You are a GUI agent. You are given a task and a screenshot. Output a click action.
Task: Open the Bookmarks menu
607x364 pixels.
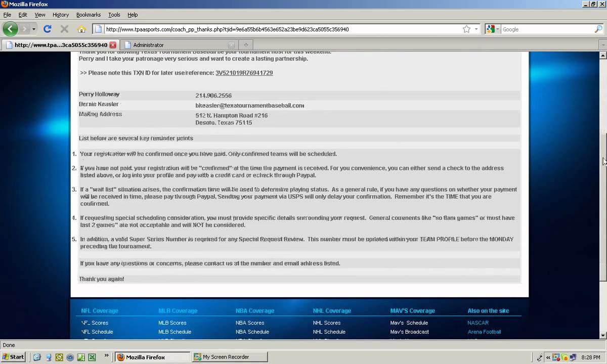point(89,15)
